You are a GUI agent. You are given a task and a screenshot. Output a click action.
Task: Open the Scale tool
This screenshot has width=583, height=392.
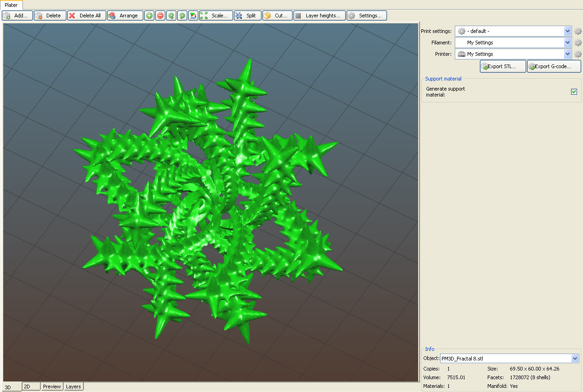tap(215, 15)
